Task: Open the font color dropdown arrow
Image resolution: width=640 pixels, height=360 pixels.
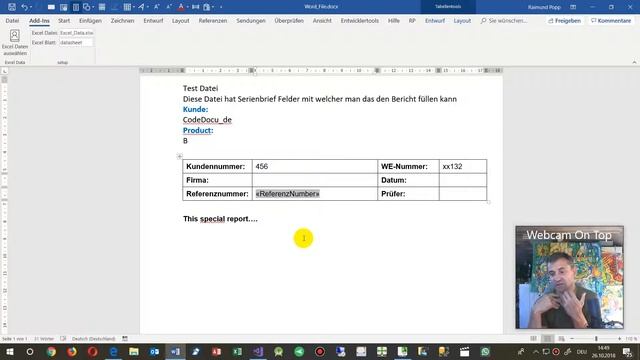Action: (x=188, y=7)
